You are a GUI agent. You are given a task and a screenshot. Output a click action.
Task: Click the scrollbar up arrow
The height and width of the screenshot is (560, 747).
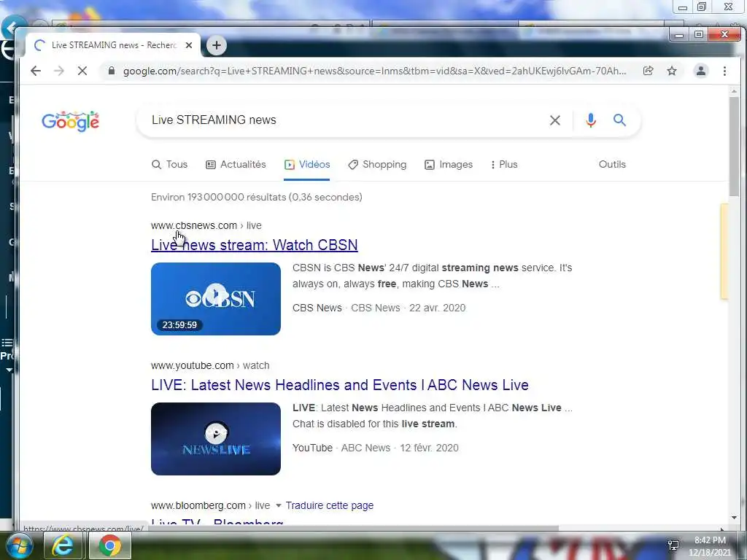click(x=734, y=91)
